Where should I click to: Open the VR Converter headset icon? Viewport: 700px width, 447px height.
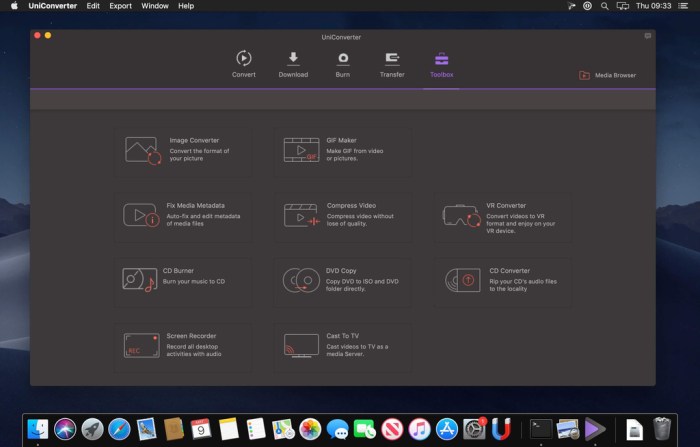pyautogui.click(x=462, y=215)
